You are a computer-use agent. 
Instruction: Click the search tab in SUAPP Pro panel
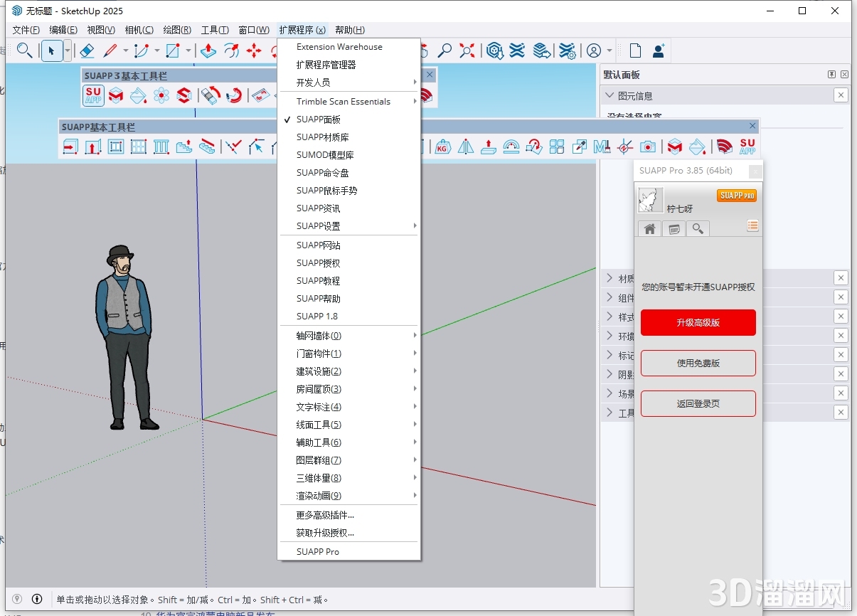pos(698,229)
